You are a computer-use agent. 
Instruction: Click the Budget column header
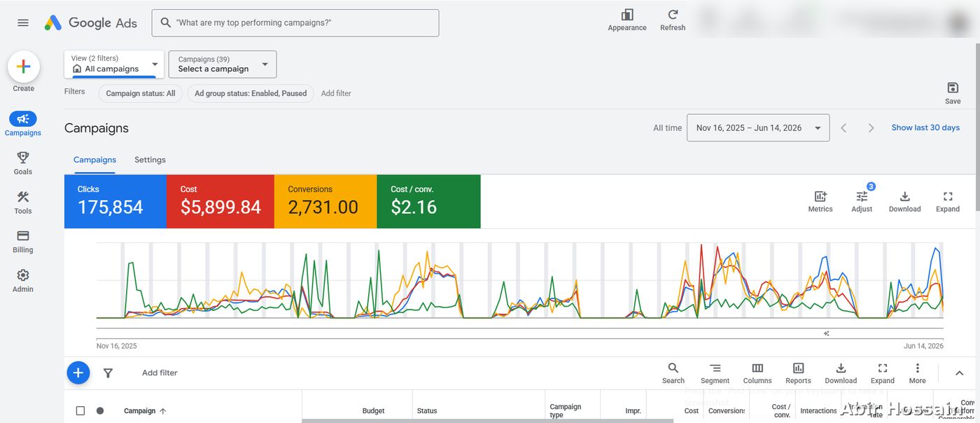(373, 411)
